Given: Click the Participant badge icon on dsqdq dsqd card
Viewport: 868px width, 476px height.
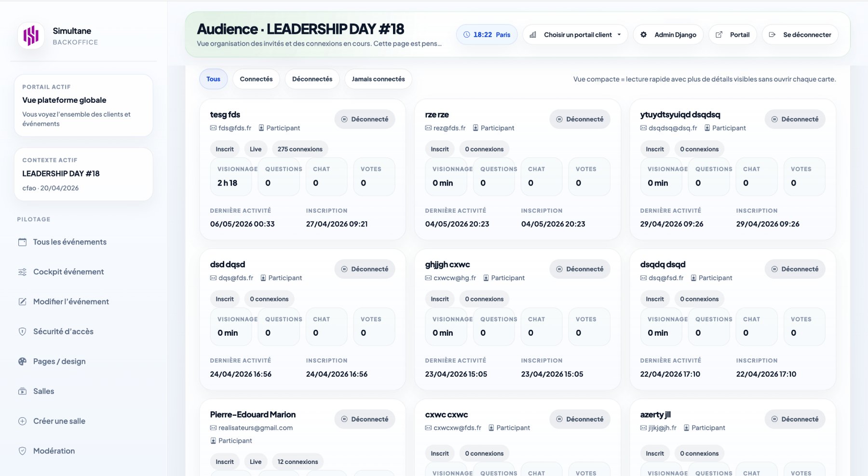Looking at the screenshot, I should 693,278.
